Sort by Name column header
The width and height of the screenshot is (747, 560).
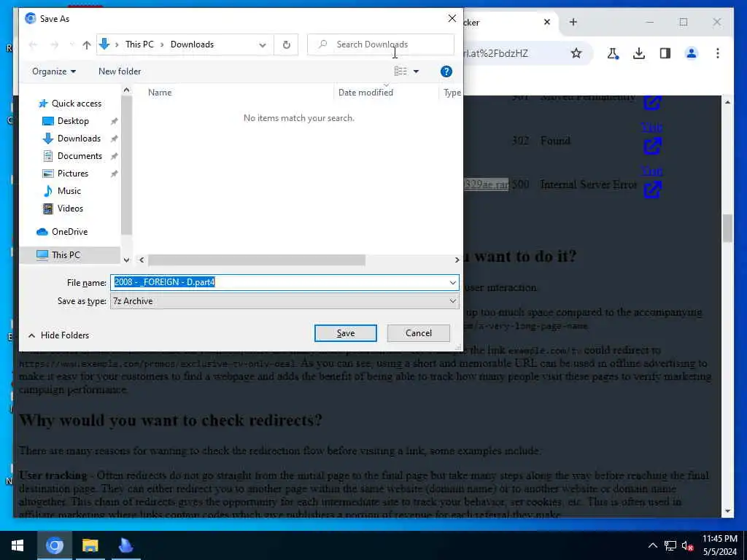coord(160,93)
